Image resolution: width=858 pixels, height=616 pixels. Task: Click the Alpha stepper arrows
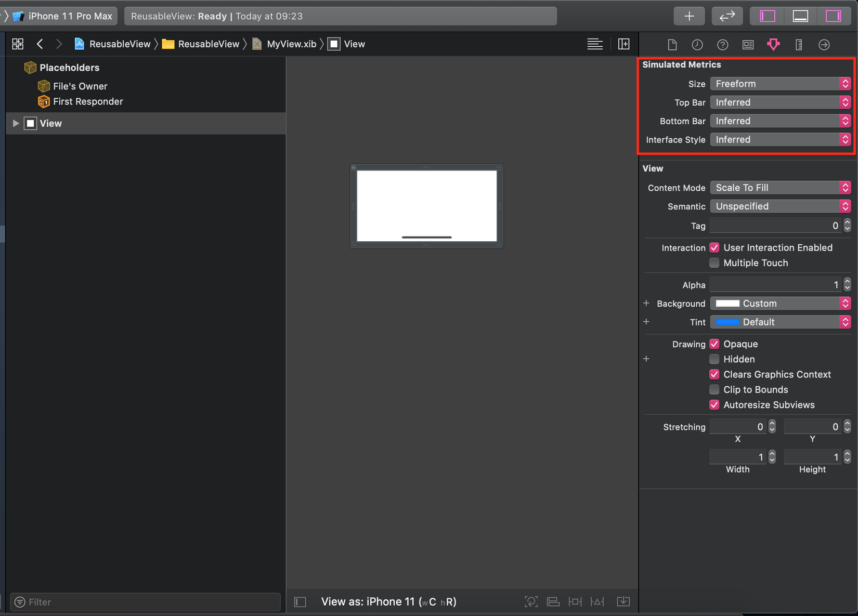pyautogui.click(x=848, y=285)
